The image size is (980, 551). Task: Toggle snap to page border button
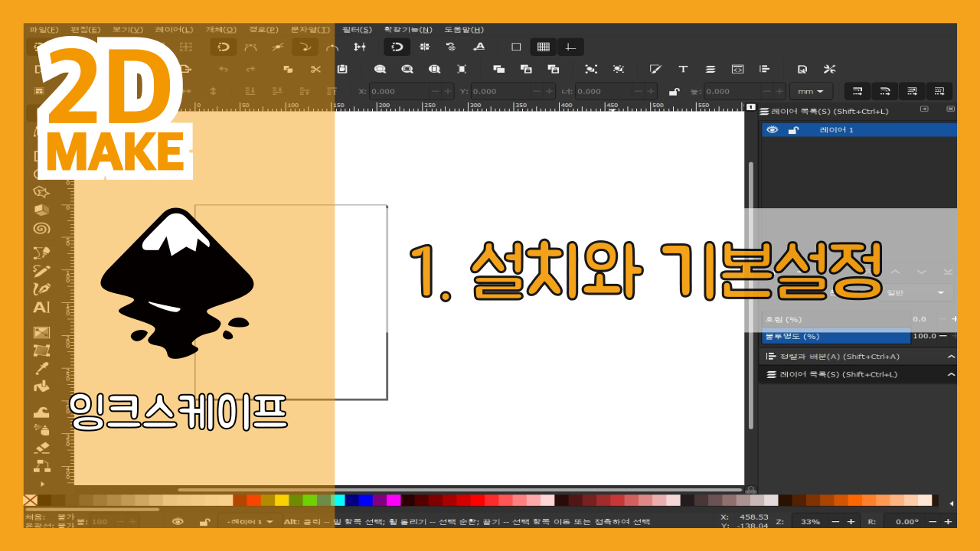(516, 47)
